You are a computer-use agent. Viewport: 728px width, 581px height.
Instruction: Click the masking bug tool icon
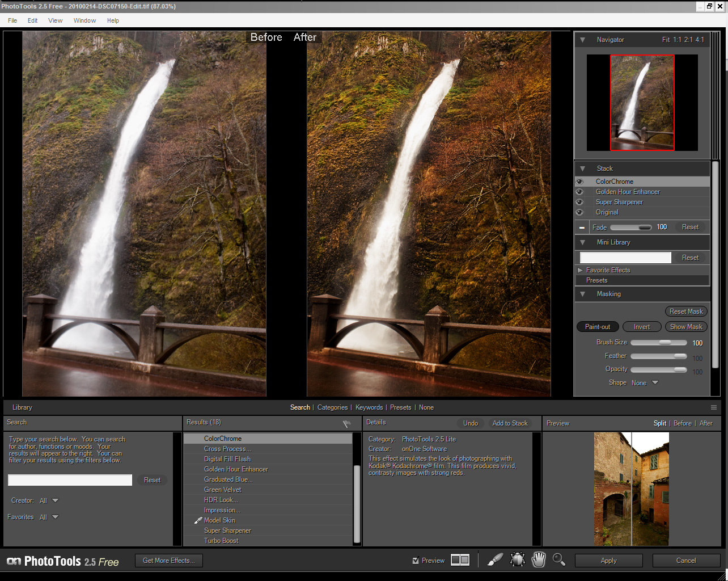[517, 560]
